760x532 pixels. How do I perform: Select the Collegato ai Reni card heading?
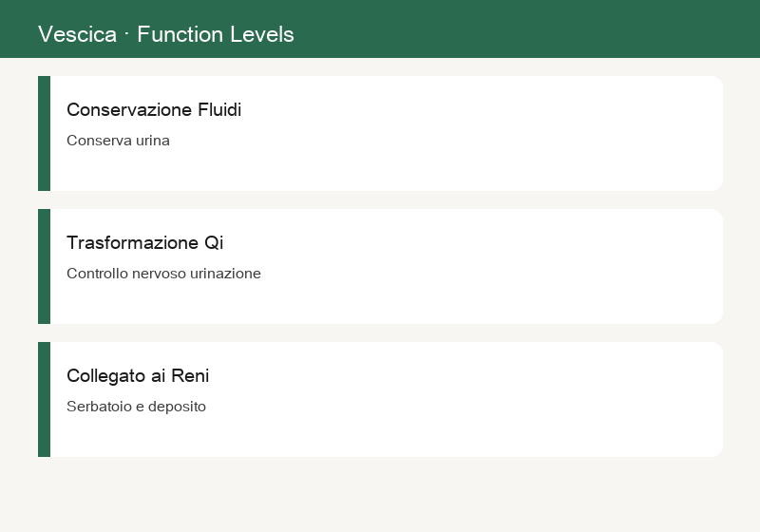138,376
